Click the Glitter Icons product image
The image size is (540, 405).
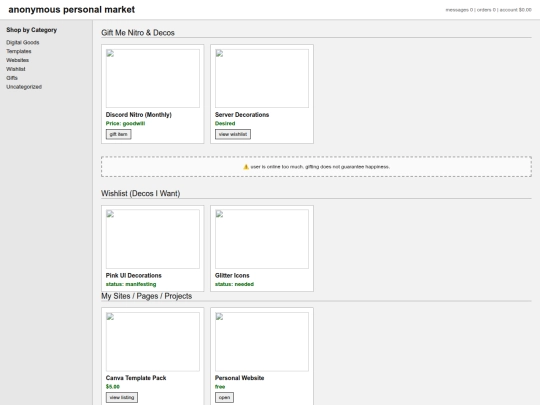tap(262, 239)
